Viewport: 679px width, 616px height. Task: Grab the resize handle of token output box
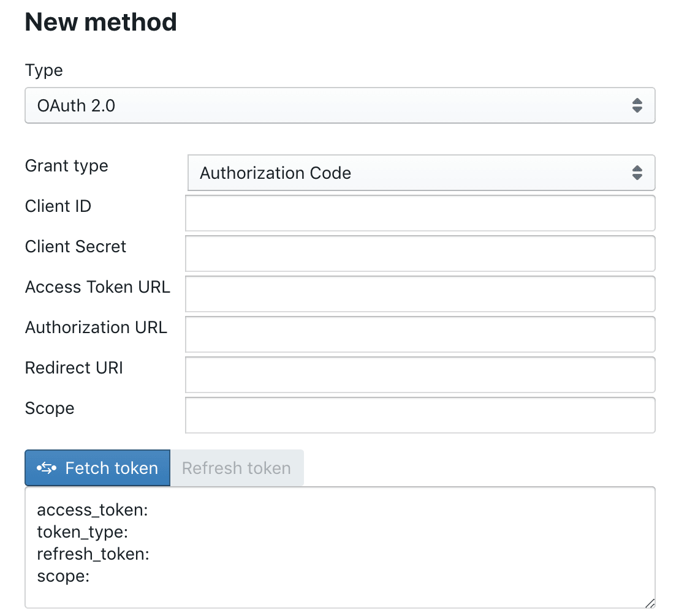[x=649, y=603]
